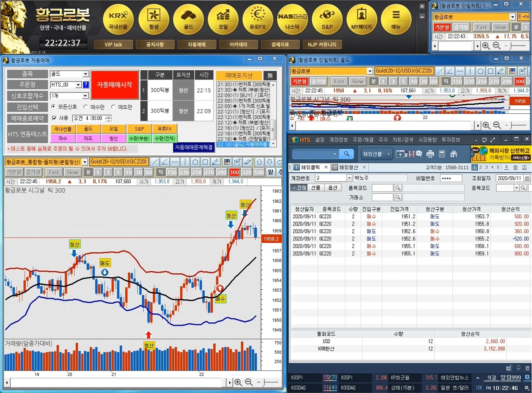532x393 pixels.
Task: Expand 황금로봇_통합형-돌파형 strategy dropdown
Action: (85, 162)
